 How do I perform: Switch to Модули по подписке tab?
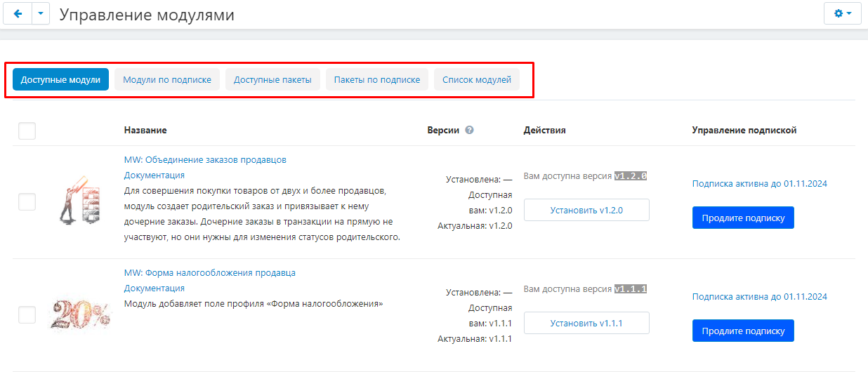coord(167,80)
